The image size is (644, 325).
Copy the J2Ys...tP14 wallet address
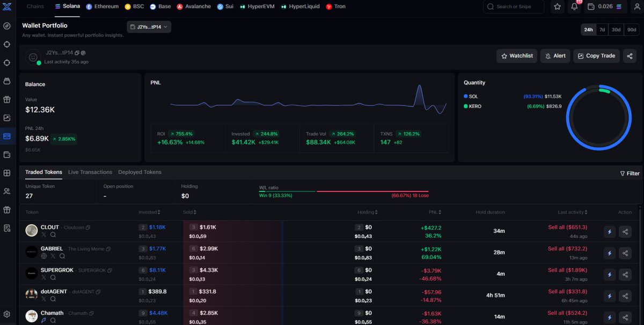coord(77,53)
